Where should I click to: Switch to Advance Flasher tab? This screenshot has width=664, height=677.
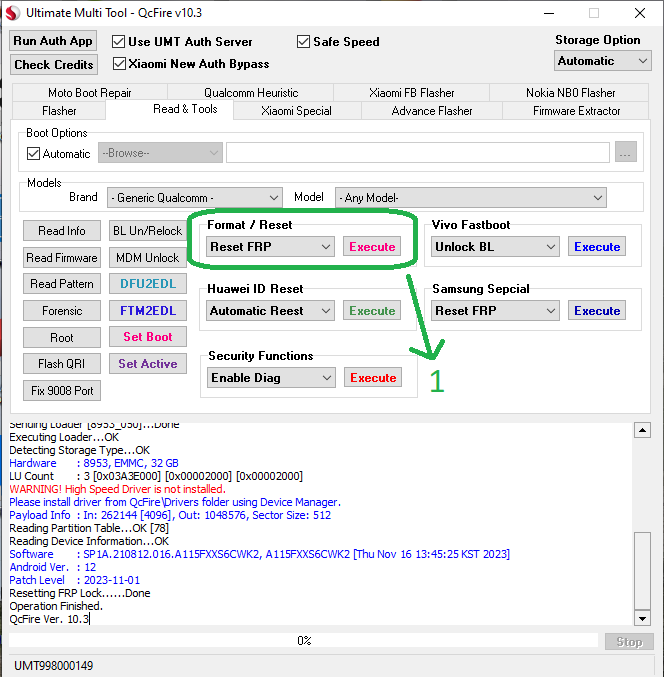tap(432, 111)
